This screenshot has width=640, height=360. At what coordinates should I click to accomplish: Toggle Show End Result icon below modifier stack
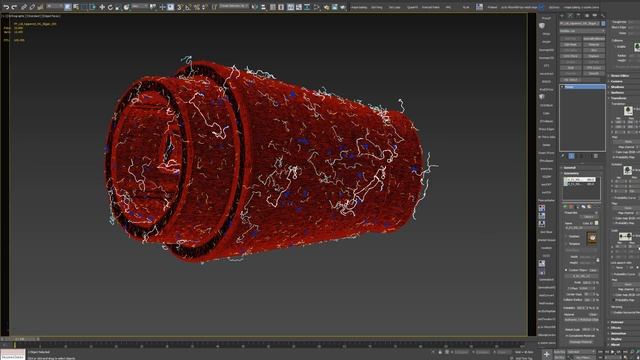tap(571, 156)
